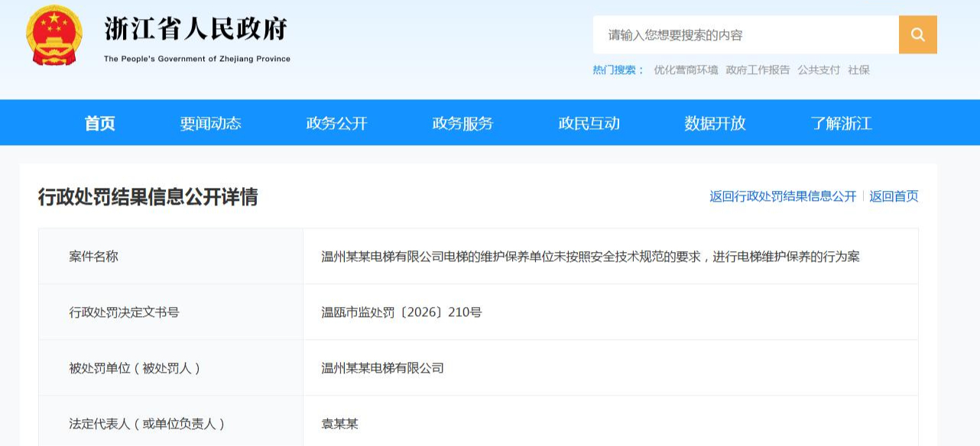Open the 政务服务 navigation item
This screenshot has height=446, width=980.
[x=463, y=123]
